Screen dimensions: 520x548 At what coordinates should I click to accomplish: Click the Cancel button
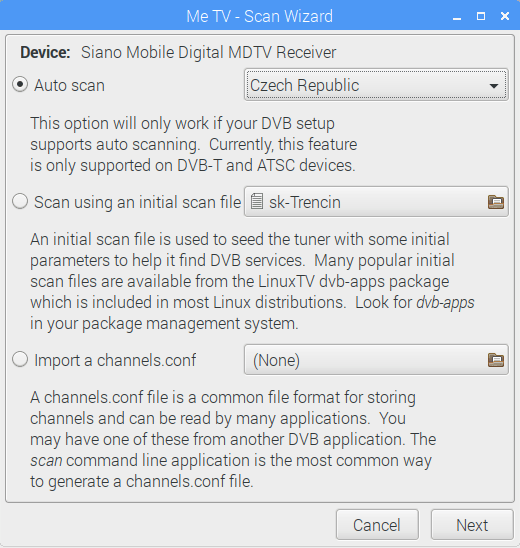click(377, 525)
